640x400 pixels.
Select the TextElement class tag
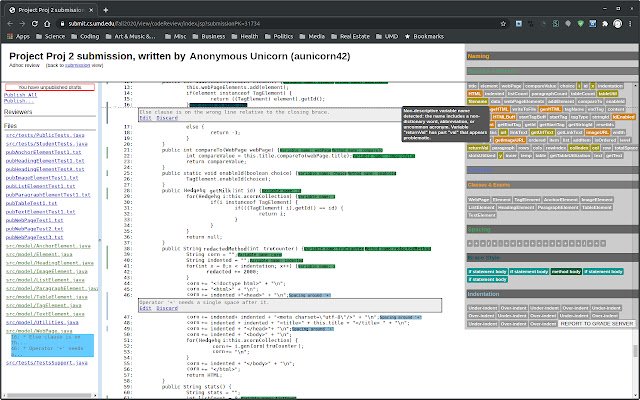(482, 216)
